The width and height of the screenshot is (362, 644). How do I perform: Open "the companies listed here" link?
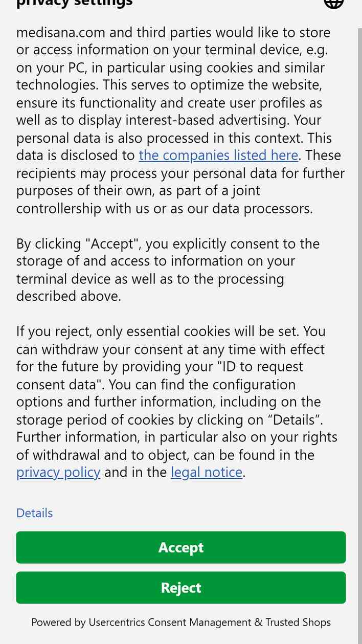(x=218, y=156)
